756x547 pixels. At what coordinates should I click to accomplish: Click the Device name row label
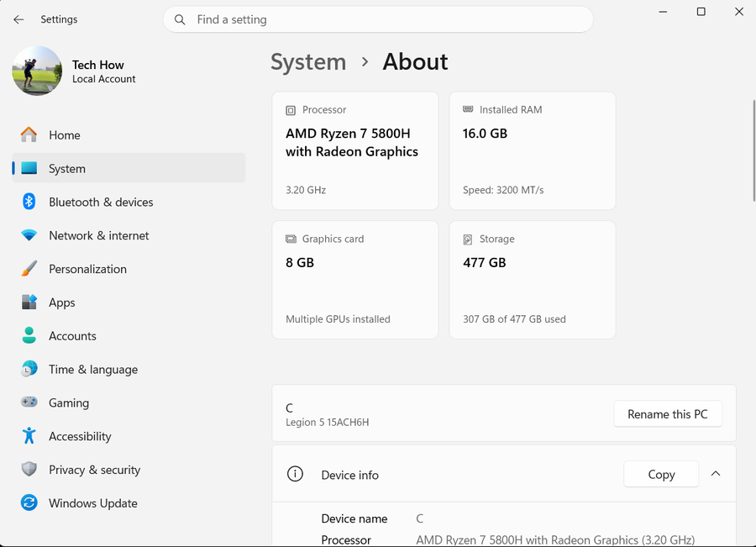pos(354,518)
